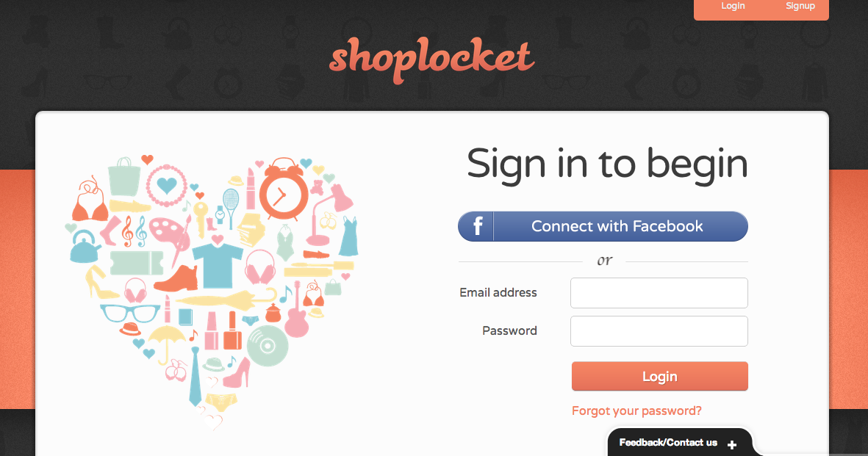Click the blue necktie icon
The height and width of the screenshot is (456, 868).
coord(195,377)
